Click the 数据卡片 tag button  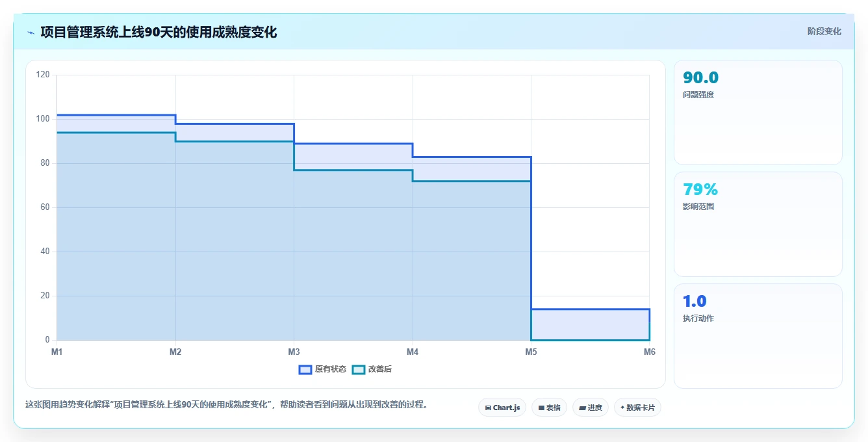637,408
